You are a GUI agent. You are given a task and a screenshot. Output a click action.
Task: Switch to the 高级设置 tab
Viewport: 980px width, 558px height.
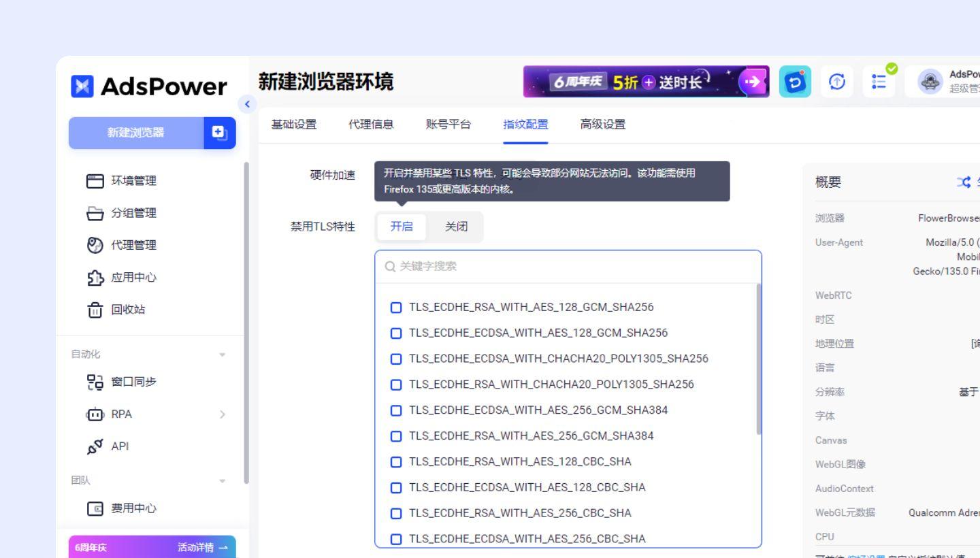pos(602,125)
